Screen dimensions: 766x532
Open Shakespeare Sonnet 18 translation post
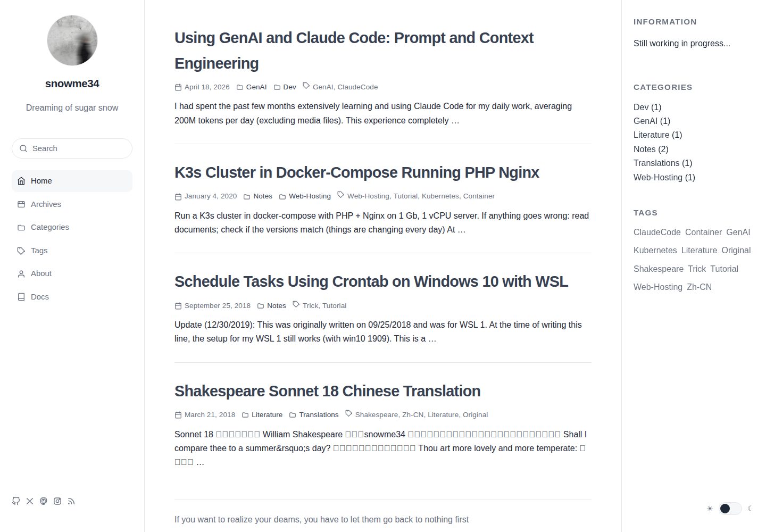coord(327,391)
